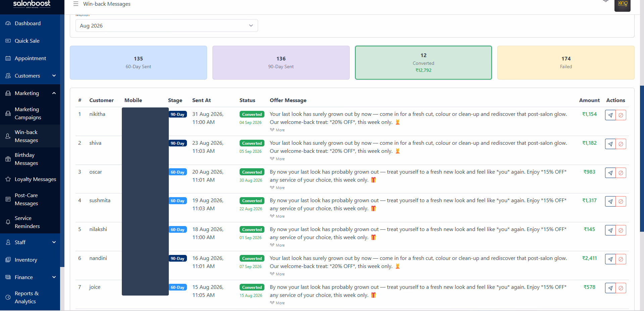Image resolution: width=644 pixels, height=311 pixels.
Task: Select the 60-Day Sent stat card
Action: (138, 62)
